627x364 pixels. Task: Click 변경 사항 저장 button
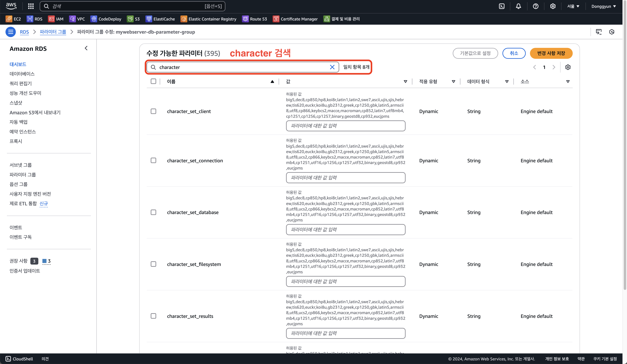[551, 53]
